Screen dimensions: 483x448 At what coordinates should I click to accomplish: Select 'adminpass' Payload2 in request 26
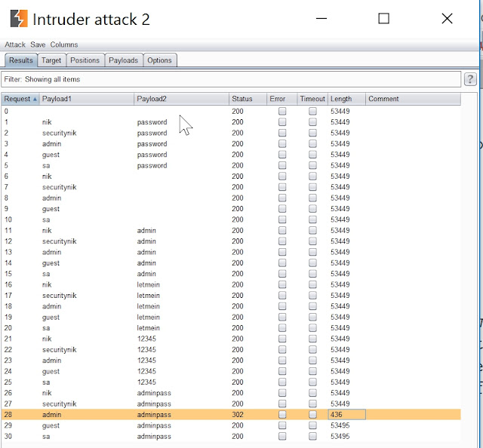[x=154, y=393]
